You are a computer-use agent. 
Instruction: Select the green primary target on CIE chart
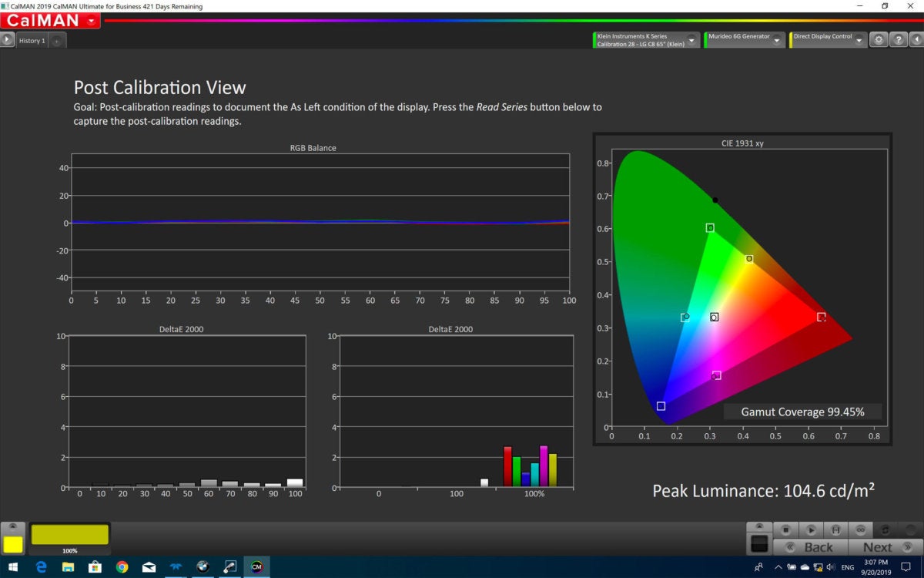(710, 227)
